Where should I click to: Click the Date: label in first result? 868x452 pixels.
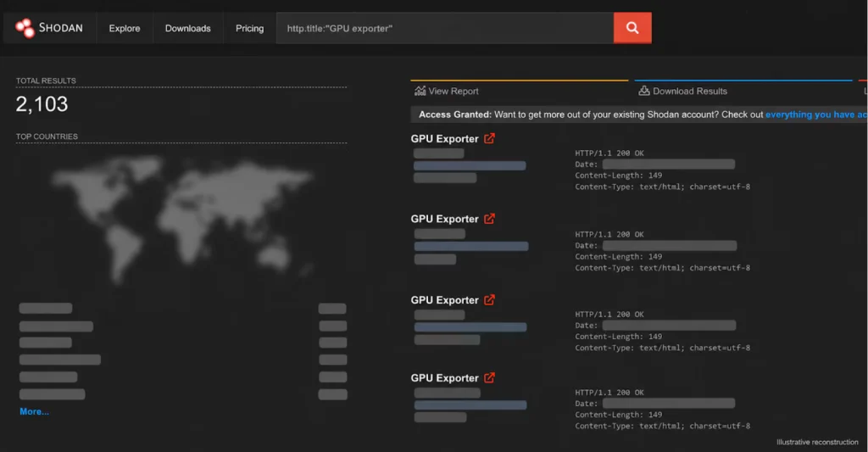pos(587,165)
